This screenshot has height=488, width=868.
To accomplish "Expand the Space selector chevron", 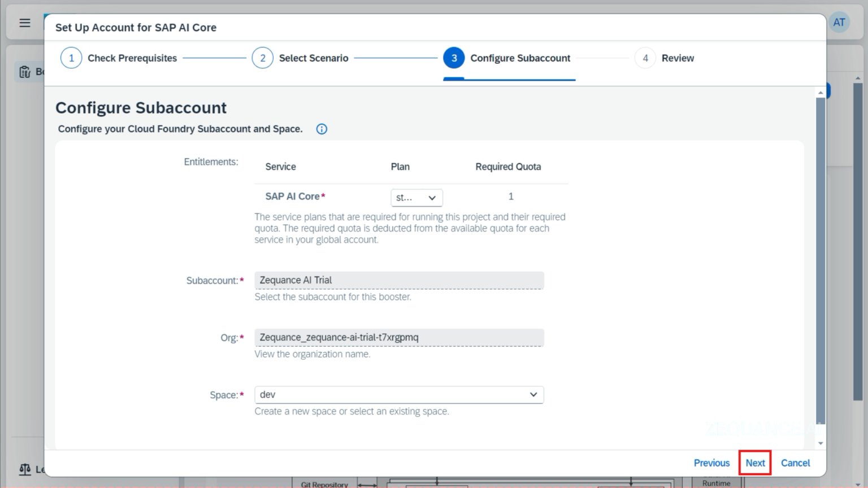I will [532, 394].
